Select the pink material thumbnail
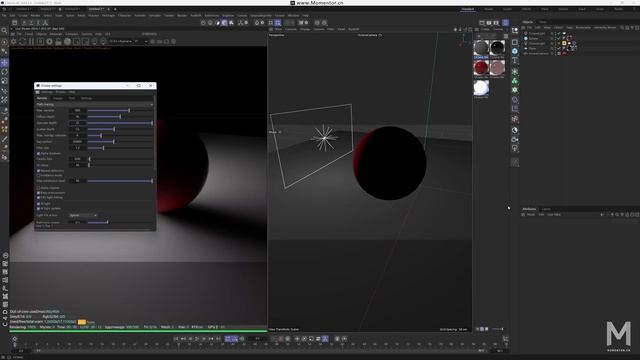 [x=497, y=68]
